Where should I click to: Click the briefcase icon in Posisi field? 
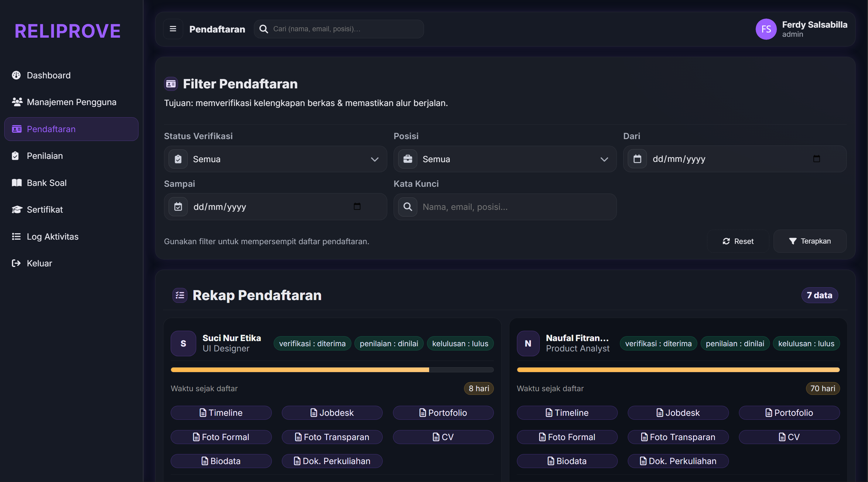(408, 159)
